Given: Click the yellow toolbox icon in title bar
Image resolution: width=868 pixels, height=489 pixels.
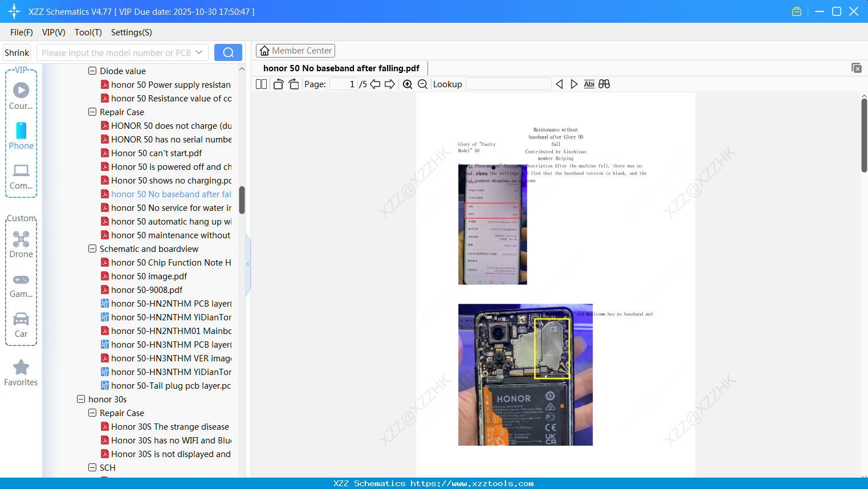Looking at the screenshot, I should click(x=797, y=11).
